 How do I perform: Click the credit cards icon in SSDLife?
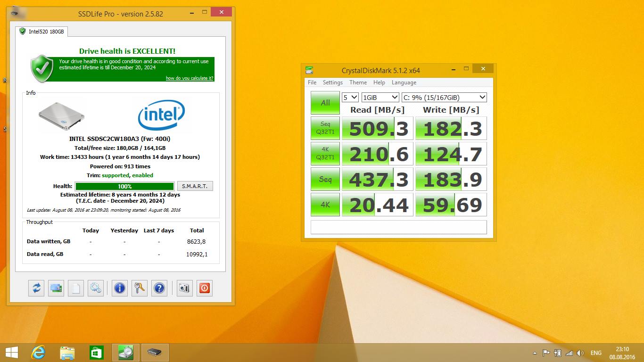click(x=56, y=288)
